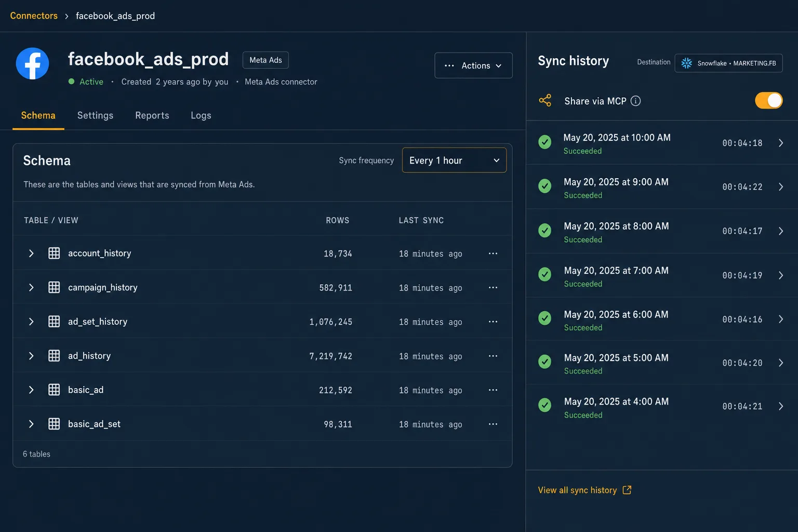Screen dimensions: 798x532
Task: Open details chevron for 5:00 AM sync
Action: click(780, 363)
